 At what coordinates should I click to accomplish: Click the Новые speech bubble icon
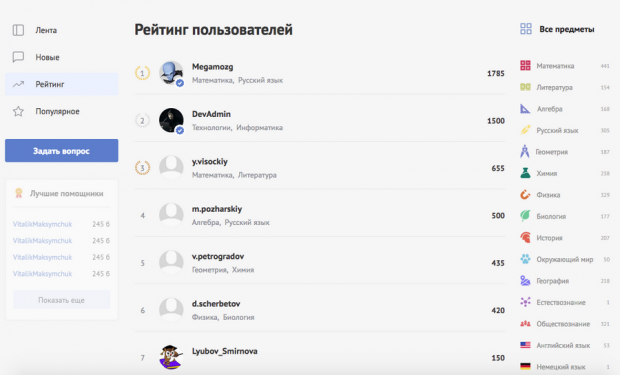pos(18,57)
